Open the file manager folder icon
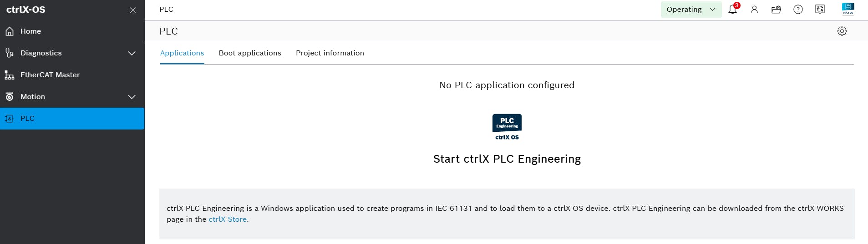 click(776, 9)
